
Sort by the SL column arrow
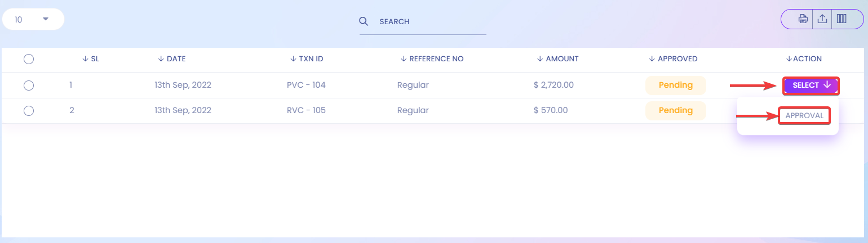tap(85, 58)
